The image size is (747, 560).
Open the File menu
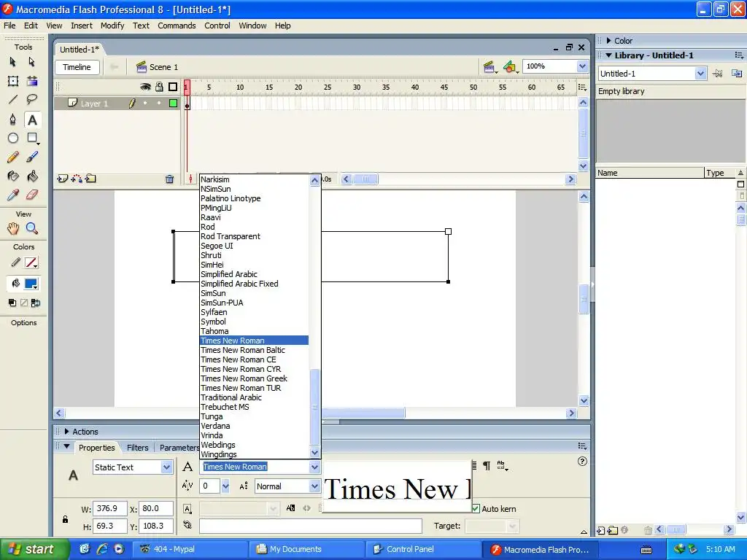point(9,26)
